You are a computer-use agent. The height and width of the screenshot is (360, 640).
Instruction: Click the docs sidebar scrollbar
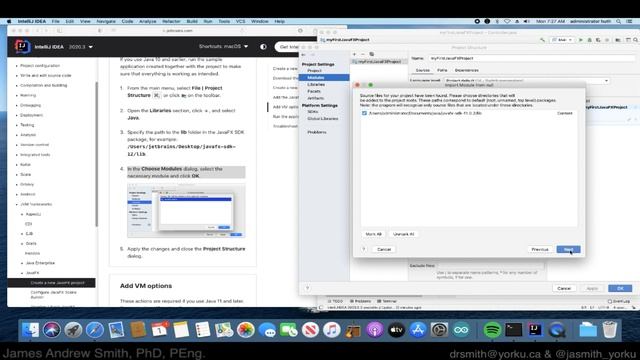coord(97,154)
